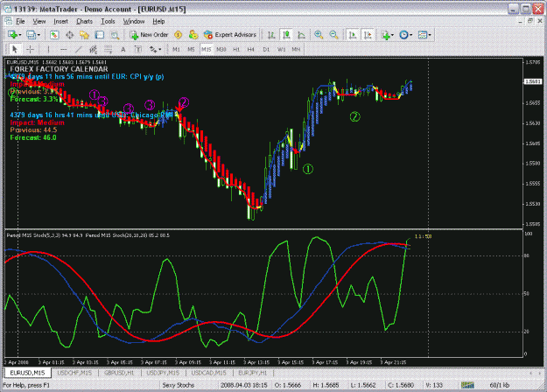This screenshot has height=392, width=547.
Task: Select the Text tool
Action: [123, 50]
